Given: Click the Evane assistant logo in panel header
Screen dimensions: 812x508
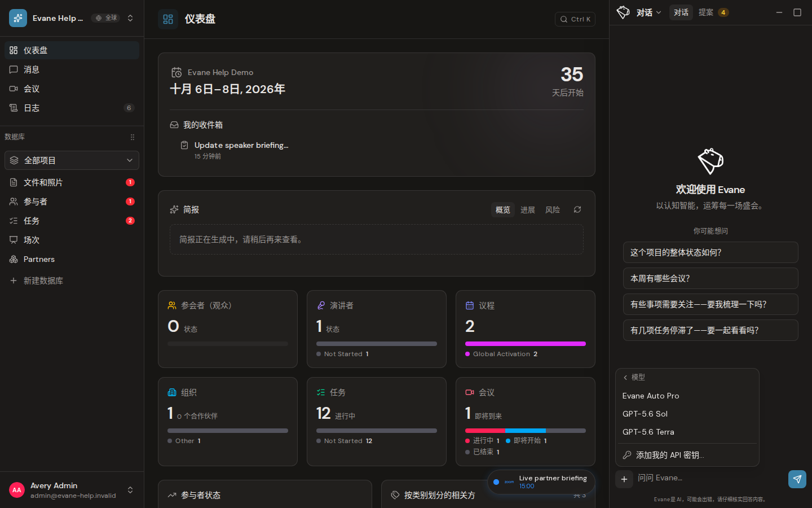Looking at the screenshot, I should 623,12.
